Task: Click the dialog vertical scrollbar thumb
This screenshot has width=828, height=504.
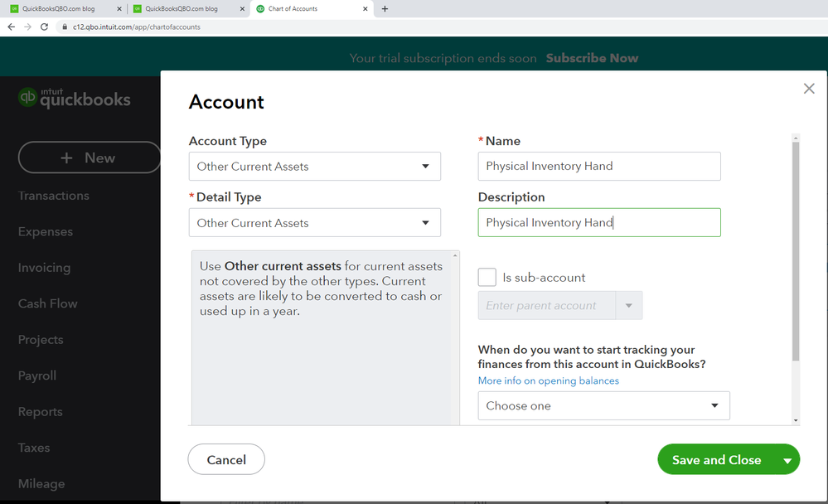Action: (795, 251)
